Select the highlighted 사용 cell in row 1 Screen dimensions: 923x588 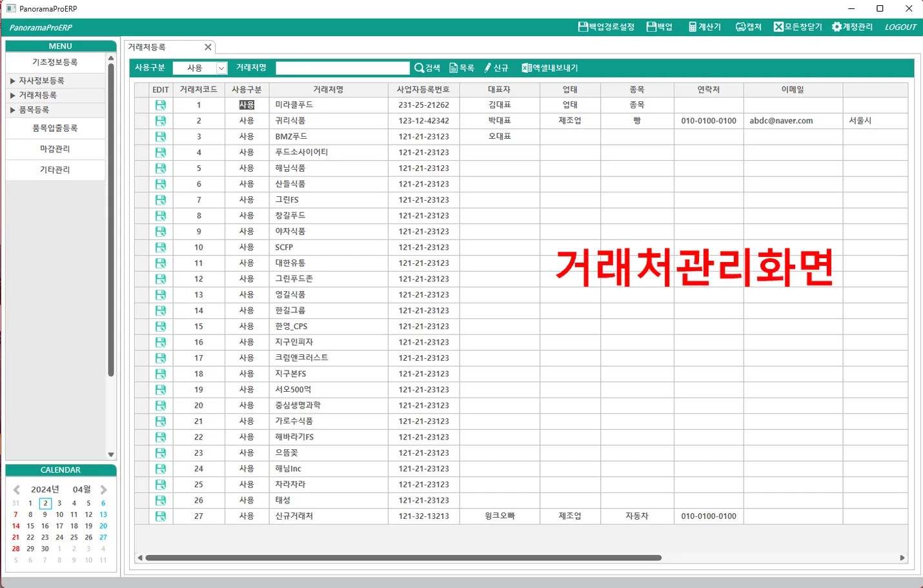[247, 105]
